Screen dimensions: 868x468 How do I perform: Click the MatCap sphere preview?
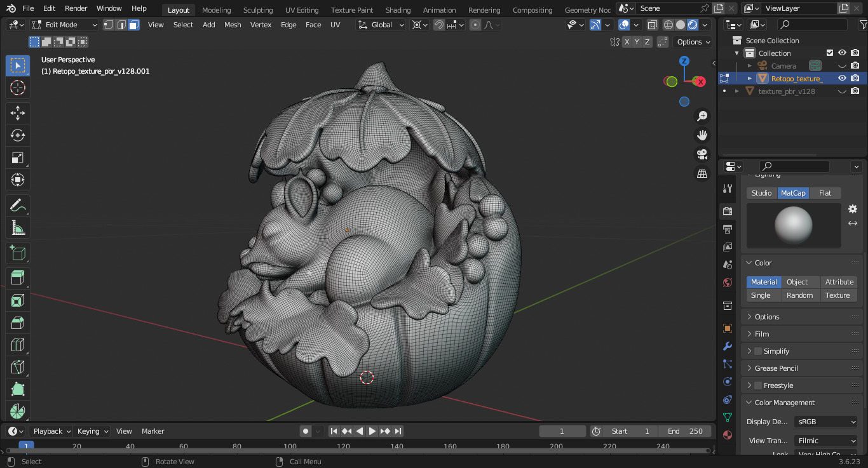(794, 225)
